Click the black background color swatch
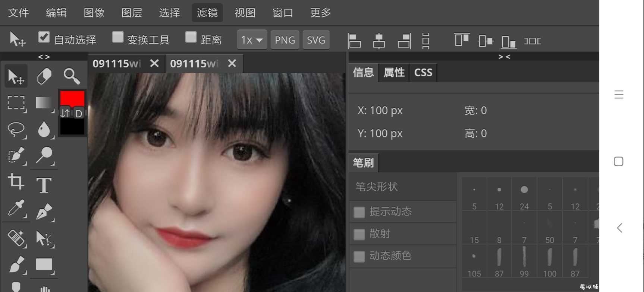Image resolution: width=644 pixels, height=292 pixels. coord(72,127)
